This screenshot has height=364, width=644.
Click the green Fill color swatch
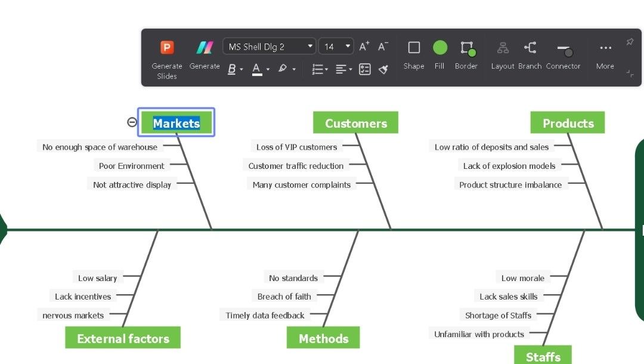coord(439,47)
